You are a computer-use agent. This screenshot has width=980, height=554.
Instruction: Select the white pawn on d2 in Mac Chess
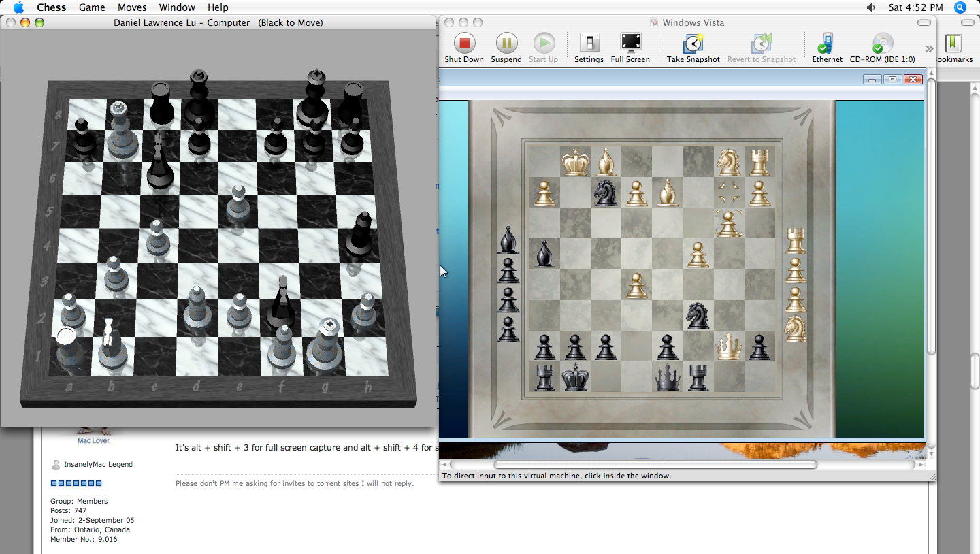(197, 310)
